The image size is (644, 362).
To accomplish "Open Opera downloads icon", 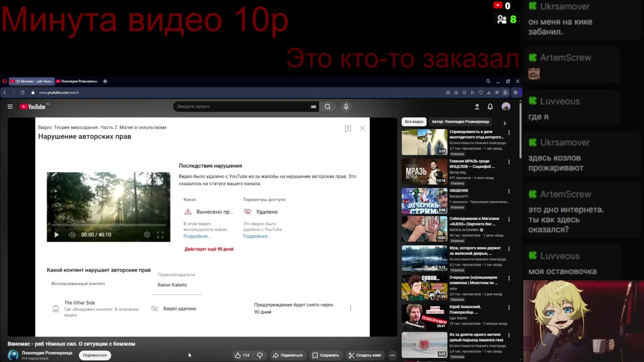I will tap(489, 93).
